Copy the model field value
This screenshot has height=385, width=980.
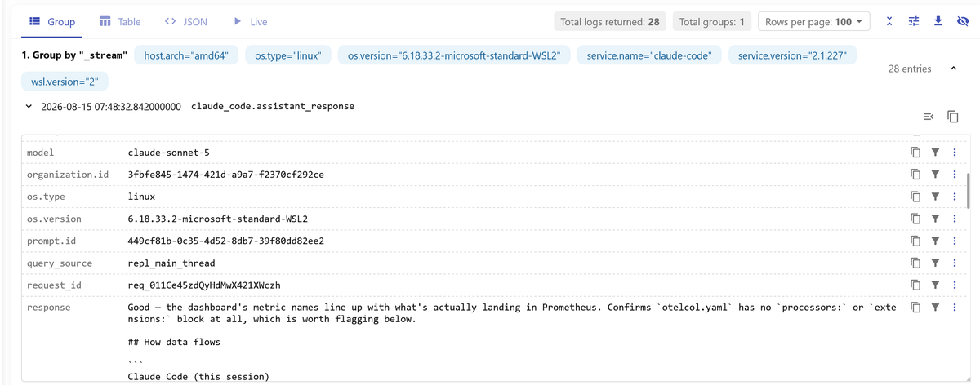pos(915,153)
